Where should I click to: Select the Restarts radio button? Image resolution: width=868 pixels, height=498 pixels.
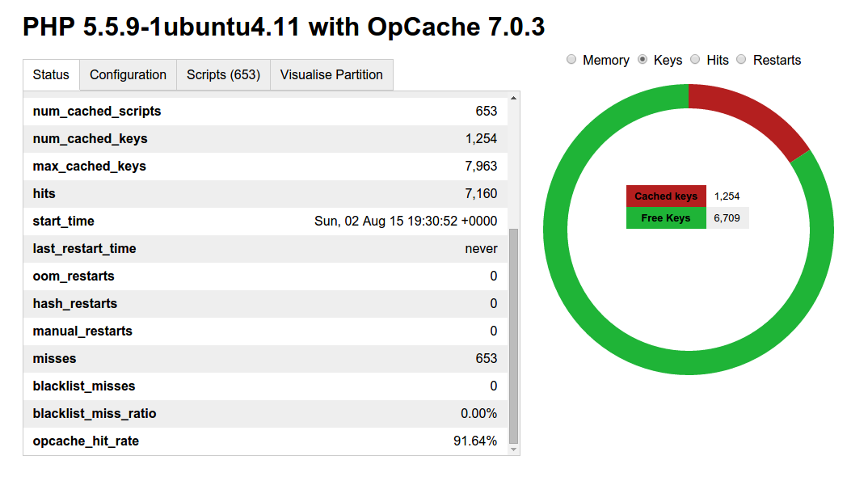click(x=741, y=59)
